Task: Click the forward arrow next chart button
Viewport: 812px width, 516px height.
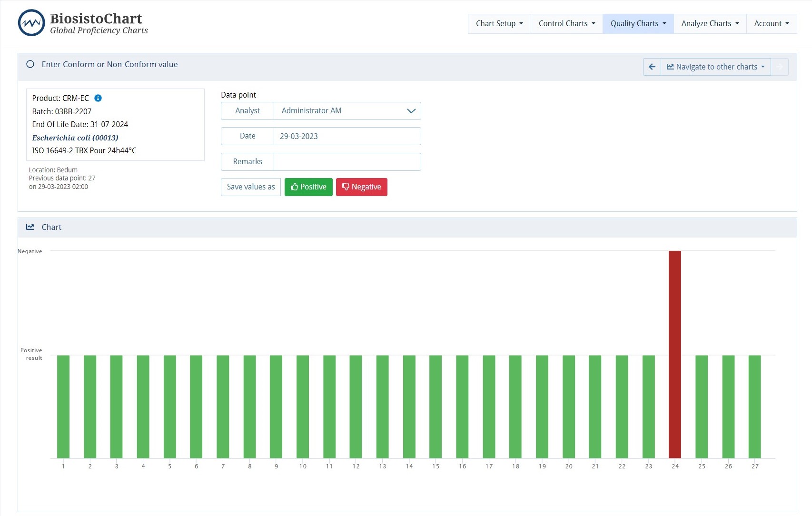Action: click(780, 67)
